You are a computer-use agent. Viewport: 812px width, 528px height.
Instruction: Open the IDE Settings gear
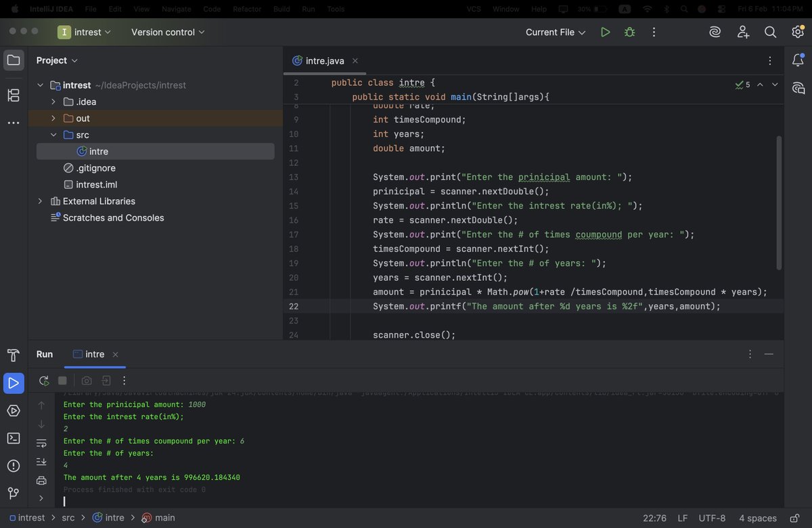(x=798, y=31)
